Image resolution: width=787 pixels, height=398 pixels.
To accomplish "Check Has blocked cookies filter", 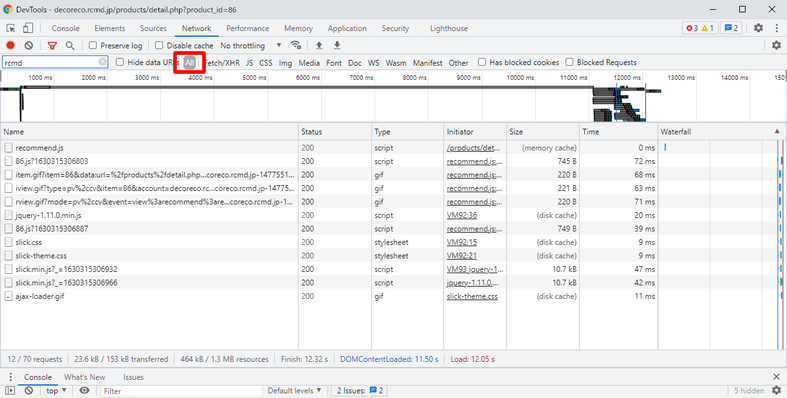I will tap(482, 62).
